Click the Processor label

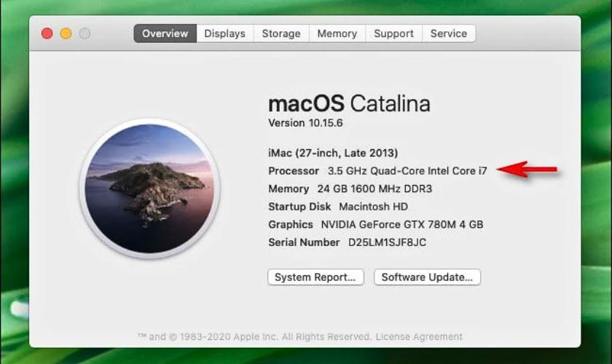tap(294, 171)
